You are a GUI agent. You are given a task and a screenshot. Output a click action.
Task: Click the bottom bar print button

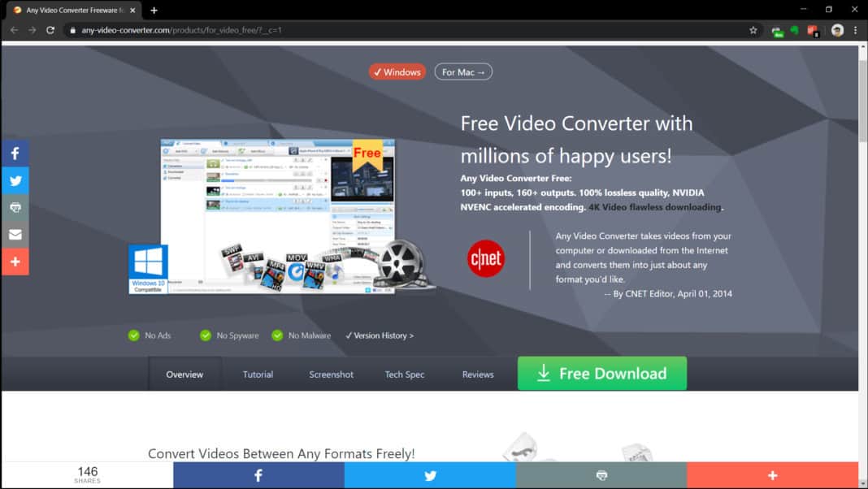click(601, 475)
